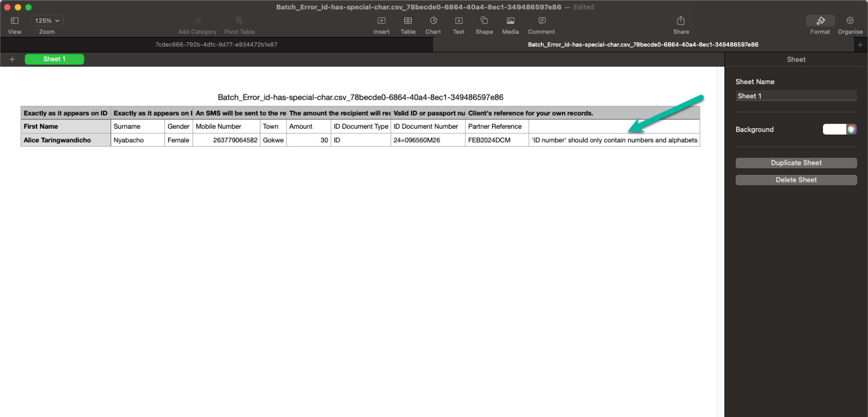Select the Sheet 1 tab

[54, 59]
